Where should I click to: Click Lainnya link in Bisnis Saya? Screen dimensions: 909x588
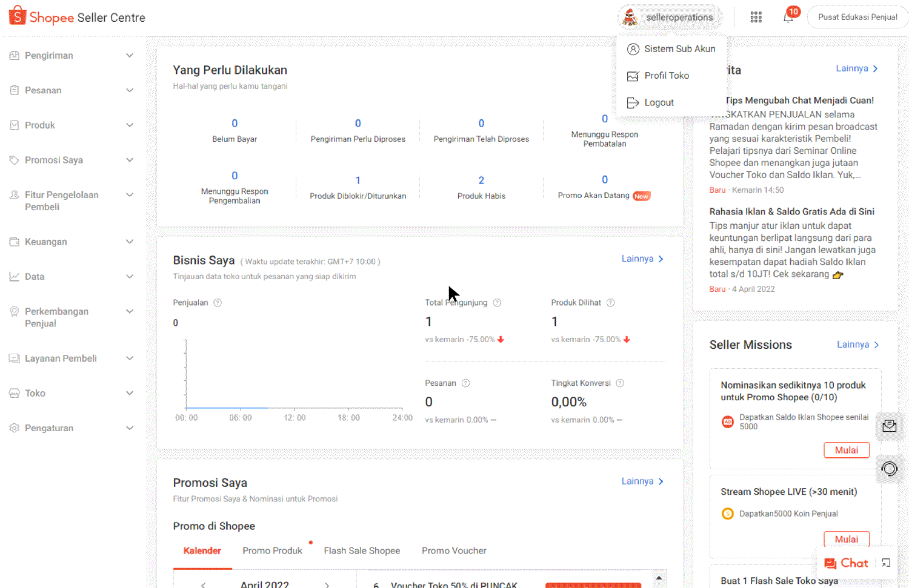point(642,259)
